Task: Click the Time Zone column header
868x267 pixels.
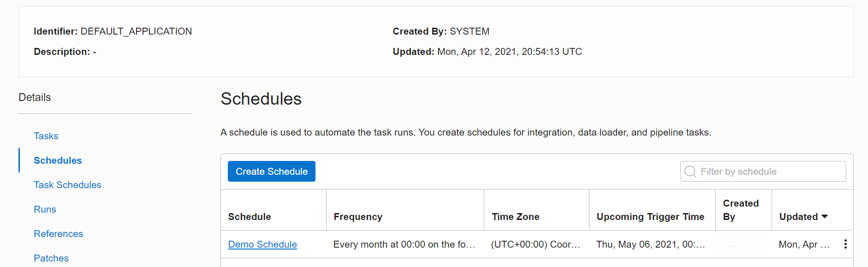Action: 515,217
